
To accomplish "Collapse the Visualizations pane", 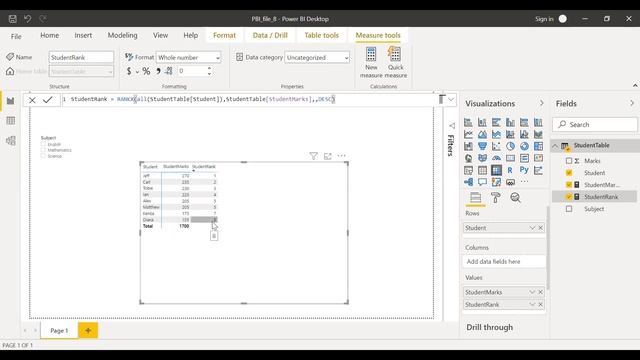I will (x=542, y=103).
